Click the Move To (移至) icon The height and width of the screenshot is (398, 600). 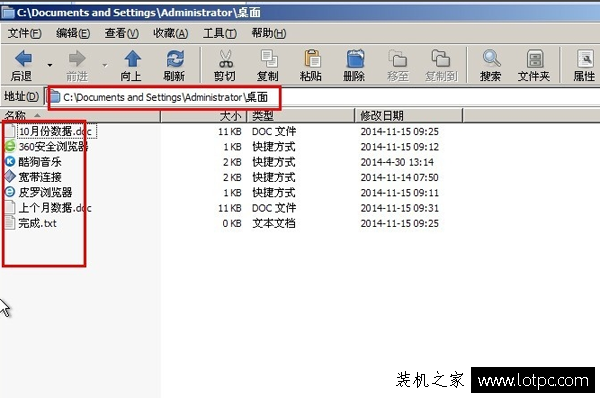point(398,59)
